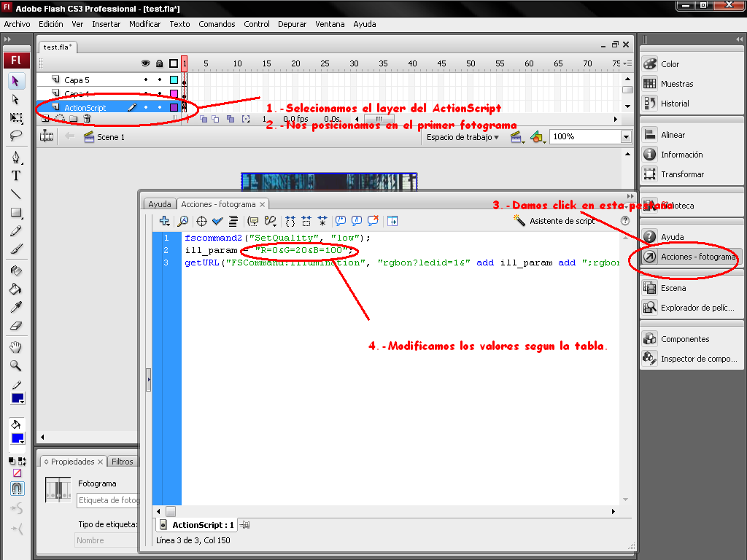747x560 pixels.
Task: Open the Espacio de trabajo dropdown
Action: 462,137
